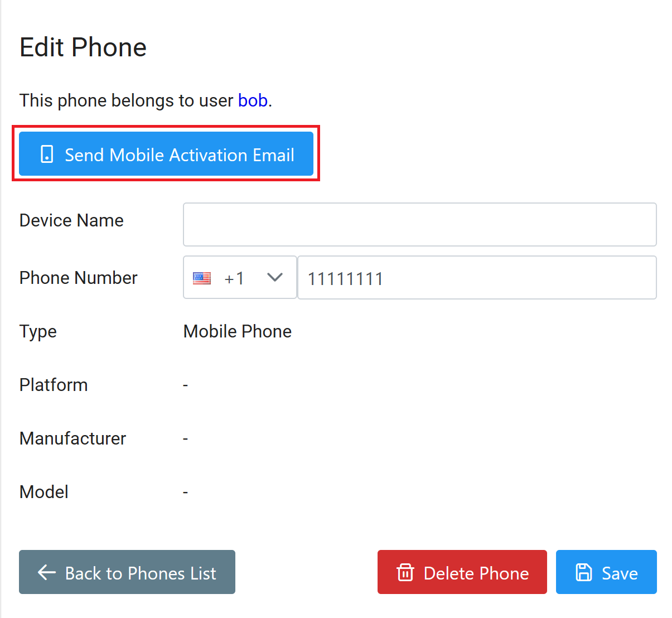Click the left arrow back icon
672x618 pixels.
pyautogui.click(x=47, y=572)
